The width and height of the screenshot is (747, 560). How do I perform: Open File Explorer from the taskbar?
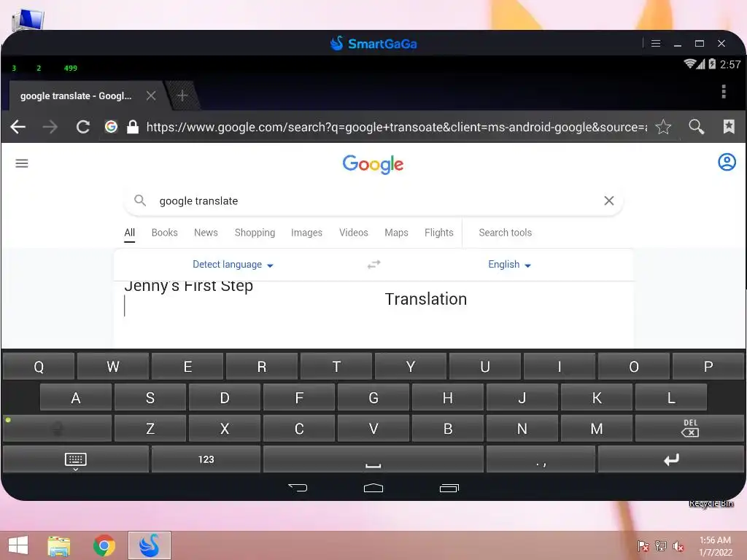(x=58, y=545)
